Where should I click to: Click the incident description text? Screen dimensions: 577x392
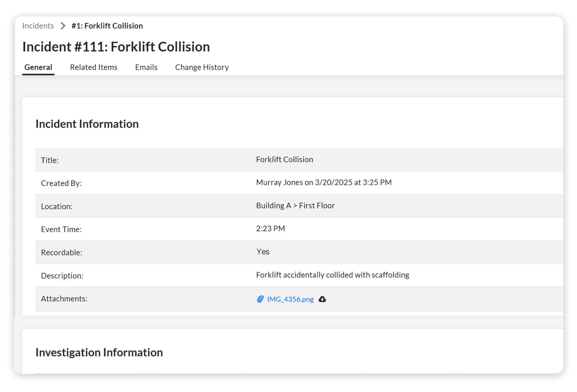tap(333, 275)
